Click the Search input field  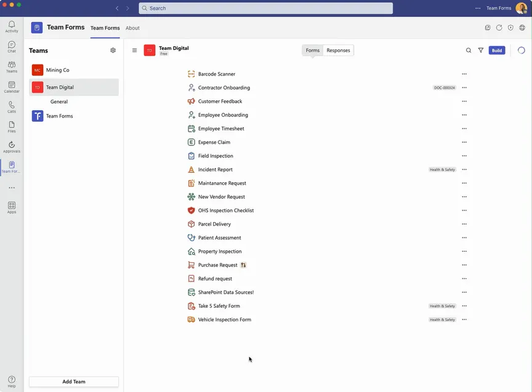265,8
